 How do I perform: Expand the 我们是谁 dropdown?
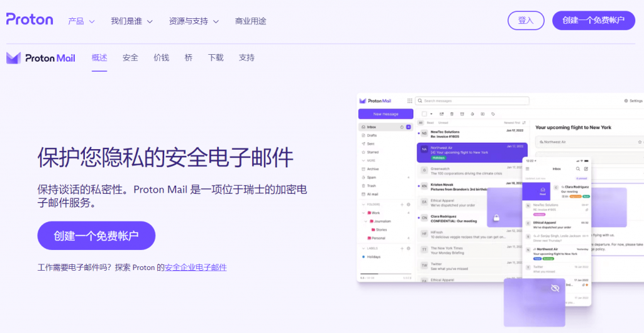pyautogui.click(x=132, y=21)
